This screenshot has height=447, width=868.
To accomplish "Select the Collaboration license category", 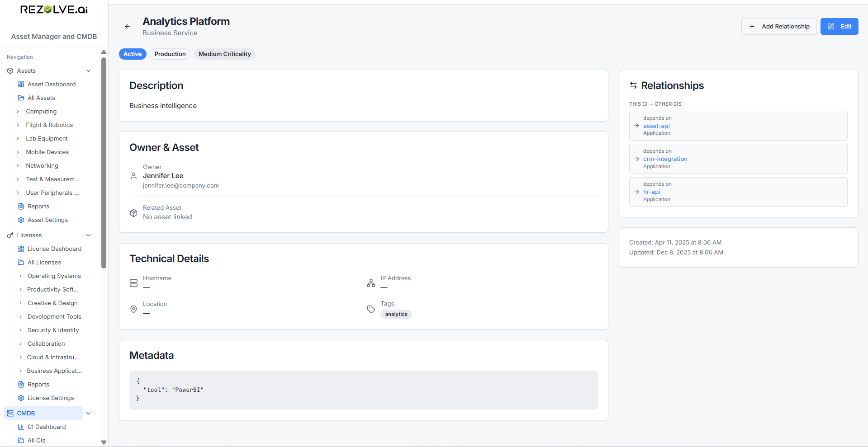I will coord(46,344).
